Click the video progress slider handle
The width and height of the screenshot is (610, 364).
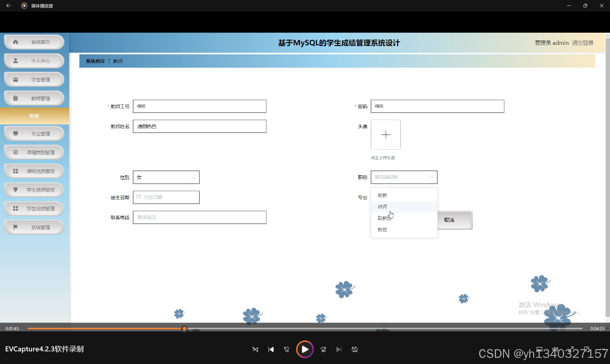tap(185, 328)
